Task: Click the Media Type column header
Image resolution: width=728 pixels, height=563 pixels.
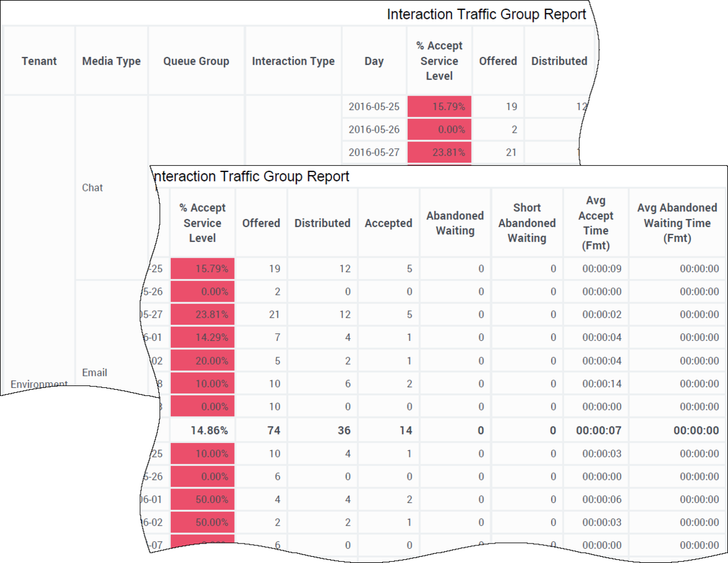Action: point(111,61)
